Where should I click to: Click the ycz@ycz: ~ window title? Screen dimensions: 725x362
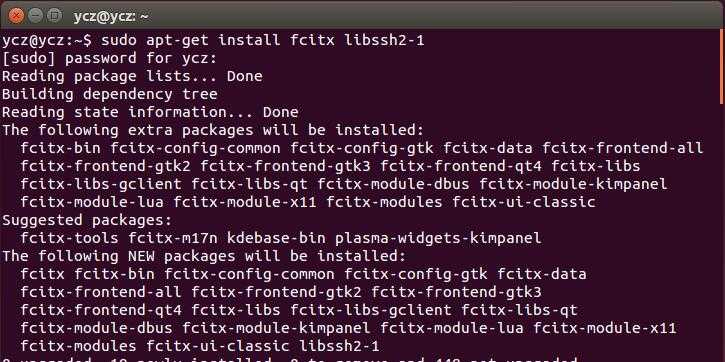[111, 17]
